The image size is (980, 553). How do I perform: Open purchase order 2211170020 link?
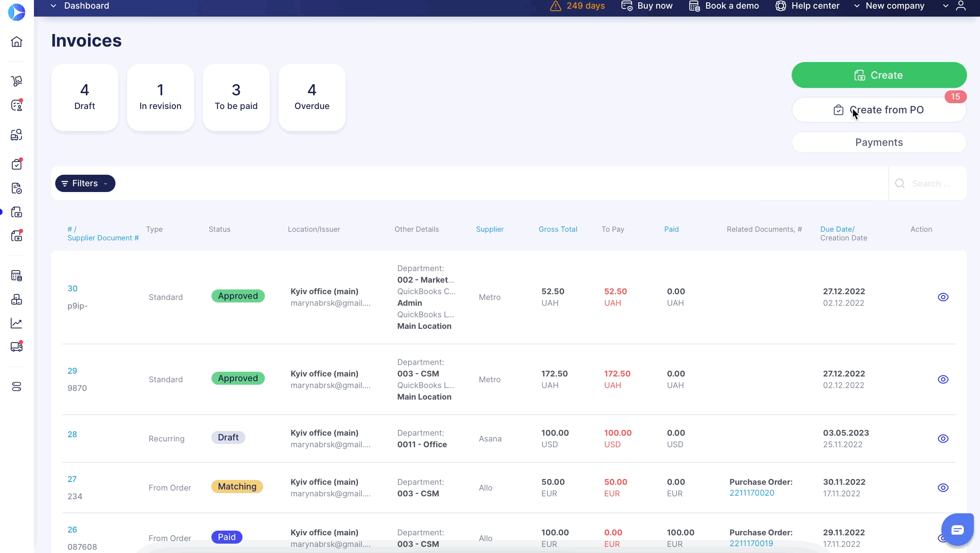click(x=752, y=493)
